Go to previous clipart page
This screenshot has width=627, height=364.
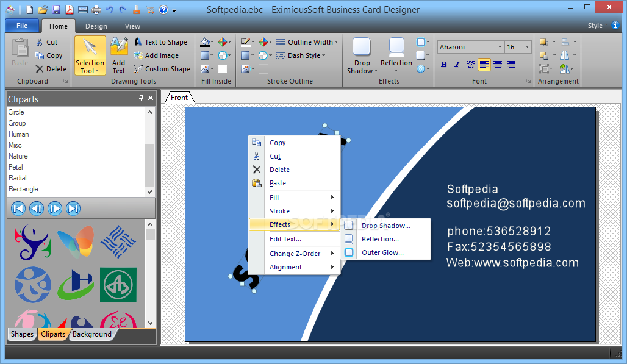point(37,209)
